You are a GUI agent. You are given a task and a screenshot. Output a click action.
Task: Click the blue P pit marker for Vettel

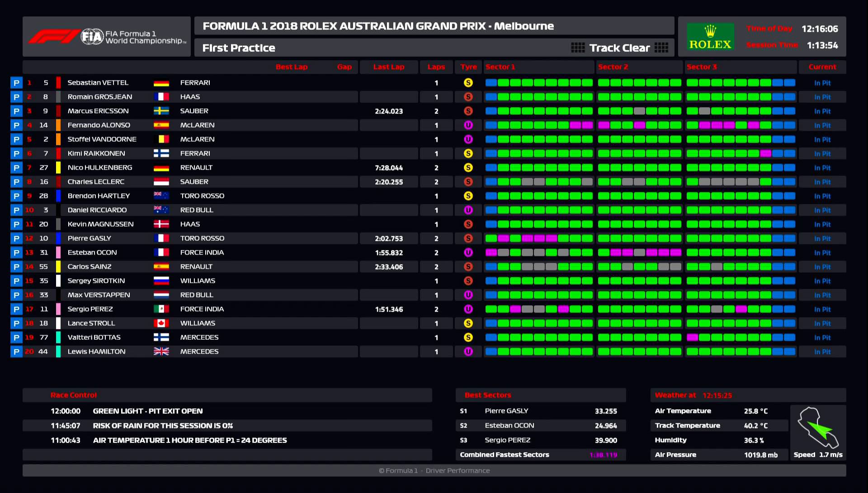coord(16,83)
